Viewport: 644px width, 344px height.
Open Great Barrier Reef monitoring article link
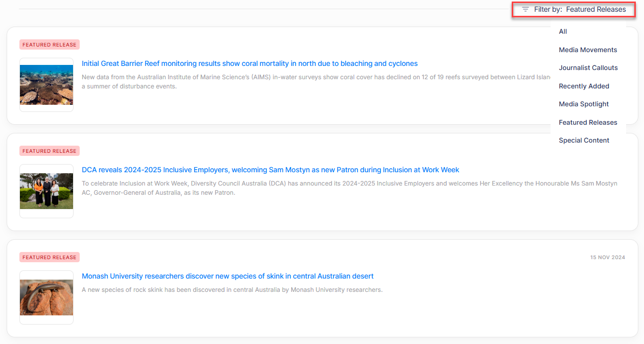click(x=249, y=64)
